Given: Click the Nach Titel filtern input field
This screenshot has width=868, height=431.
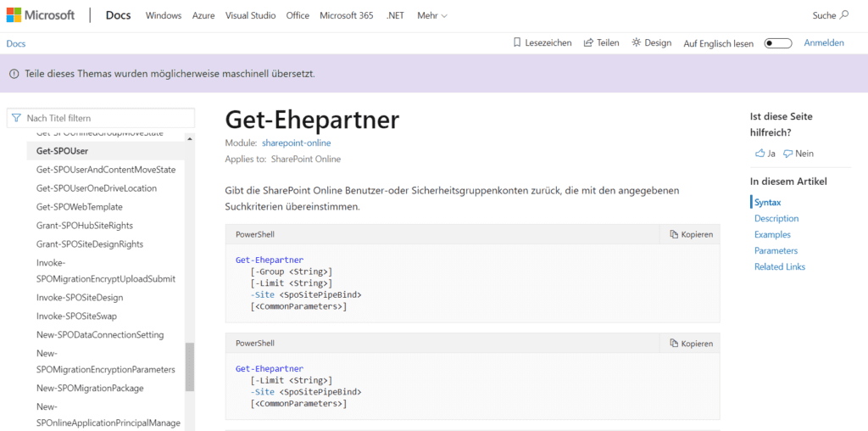Looking at the screenshot, I should click(x=101, y=118).
